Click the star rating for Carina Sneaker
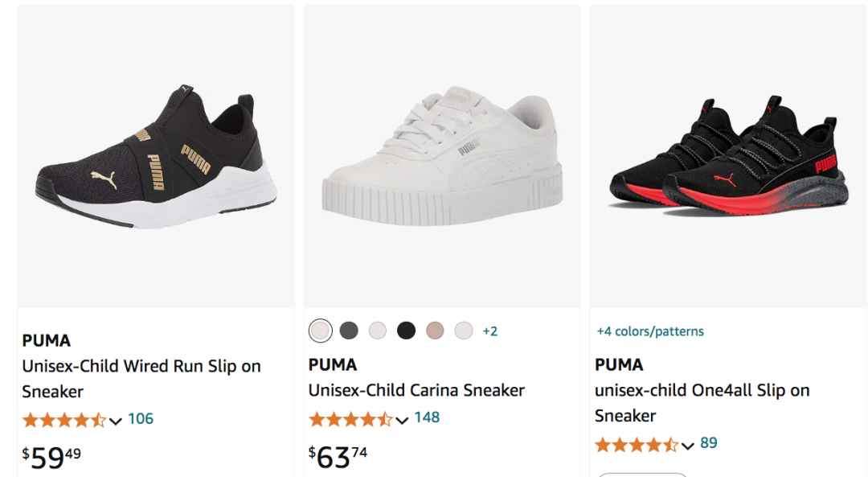868x477 pixels. pyautogui.click(x=350, y=419)
